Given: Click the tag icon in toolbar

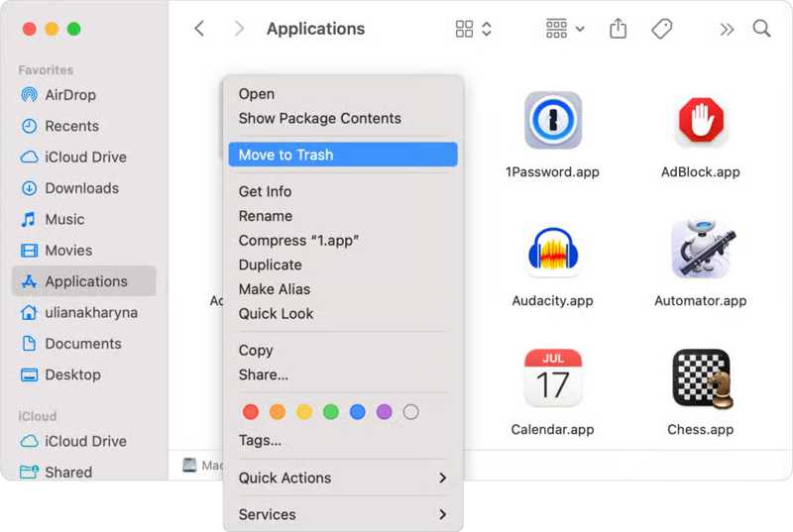Looking at the screenshot, I should pyautogui.click(x=661, y=29).
